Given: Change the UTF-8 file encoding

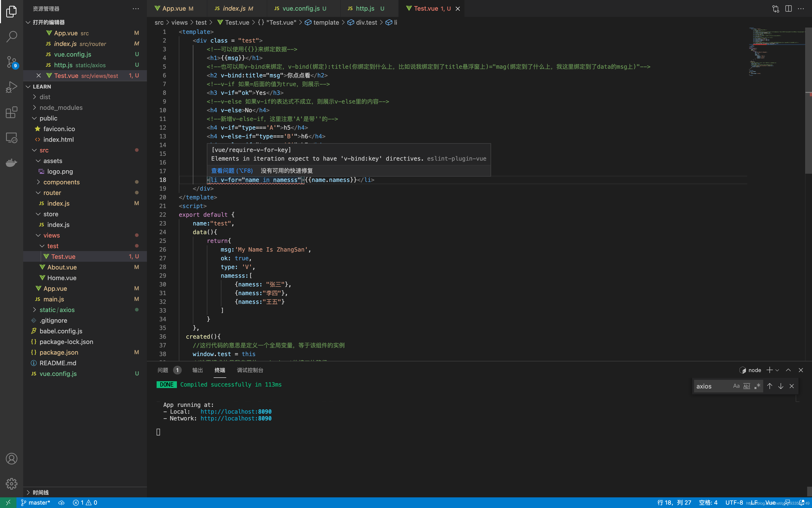Looking at the screenshot, I should (x=734, y=503).
